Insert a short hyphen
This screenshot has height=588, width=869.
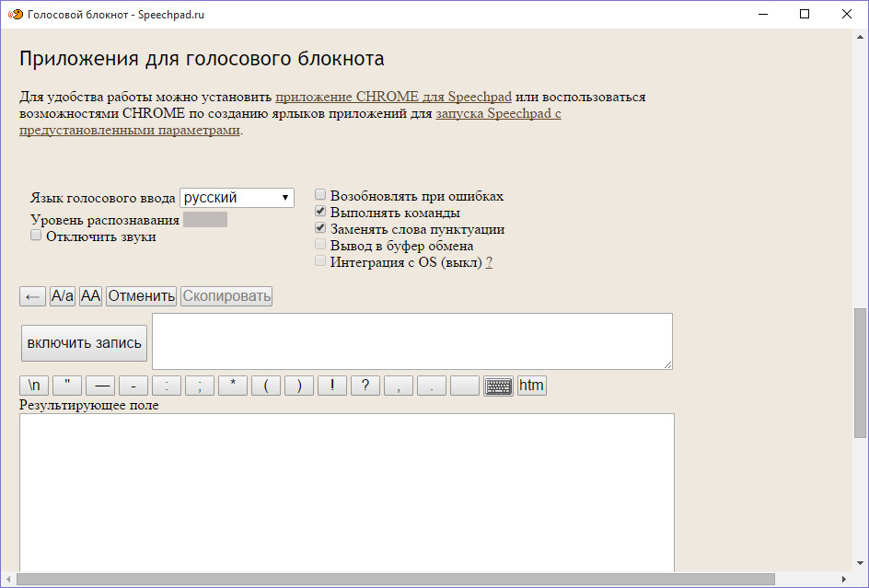click(x=133, y=386)
